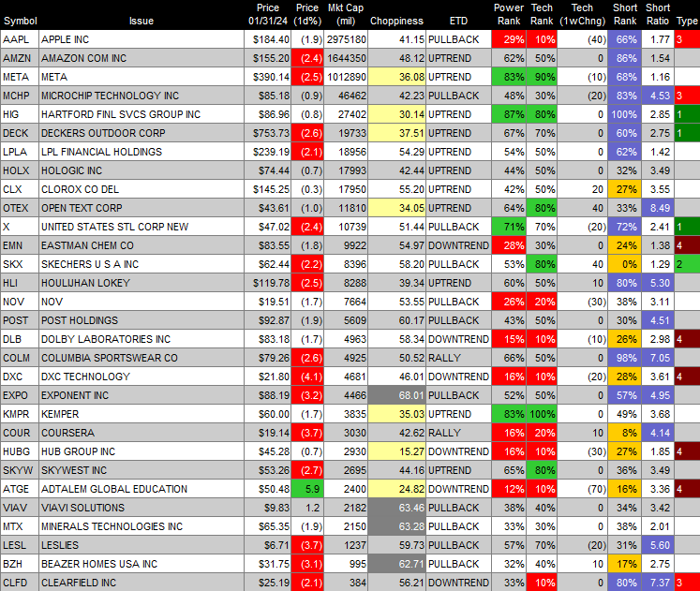Click LESLIES issue name
The height and width of the screenshot is (591, 700).
click(x=60, y=545)
